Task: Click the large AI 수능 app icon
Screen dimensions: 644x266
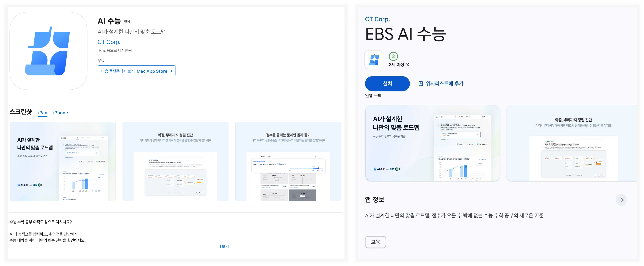Action: tap(48, 51)
